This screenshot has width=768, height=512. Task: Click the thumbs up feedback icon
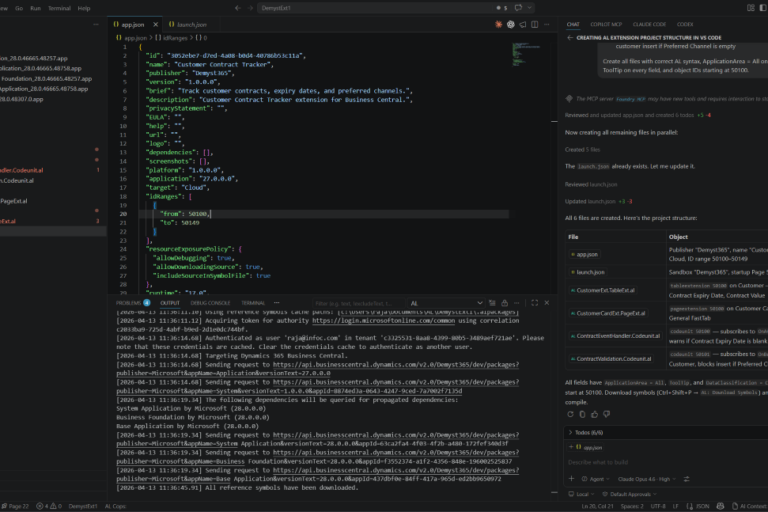(x=594, y=414)
